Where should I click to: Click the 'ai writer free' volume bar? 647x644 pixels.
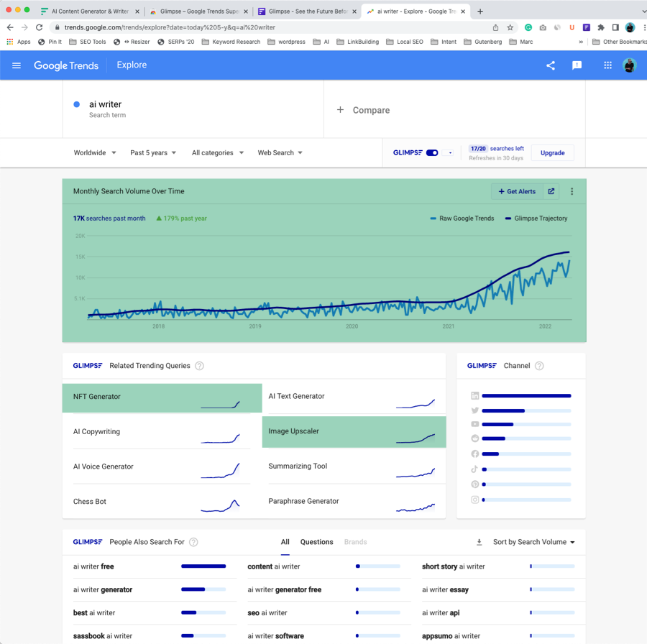[x=203, y=566]
